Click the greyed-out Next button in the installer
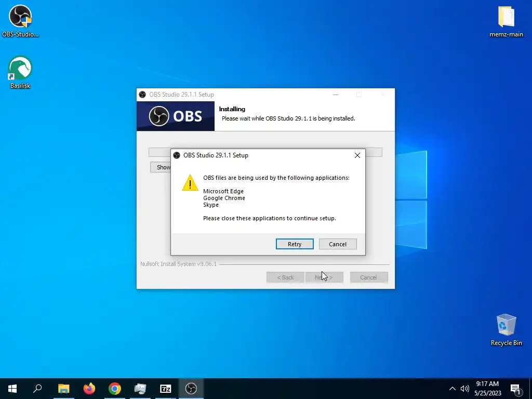532x399 pixels. tap(324, 277)
